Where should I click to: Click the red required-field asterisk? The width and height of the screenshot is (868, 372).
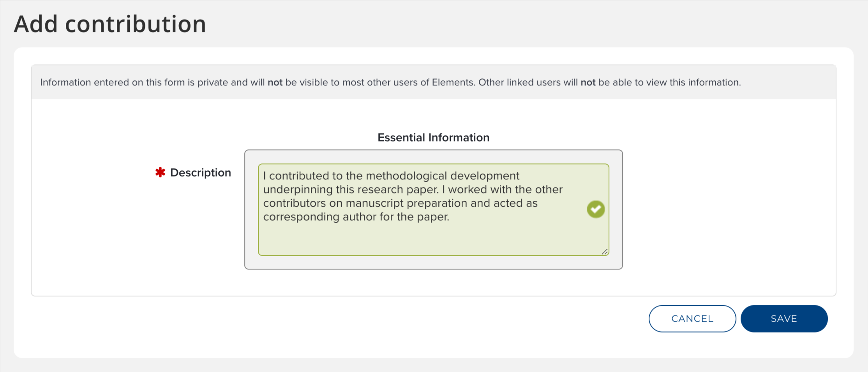(x=160, y=172)
